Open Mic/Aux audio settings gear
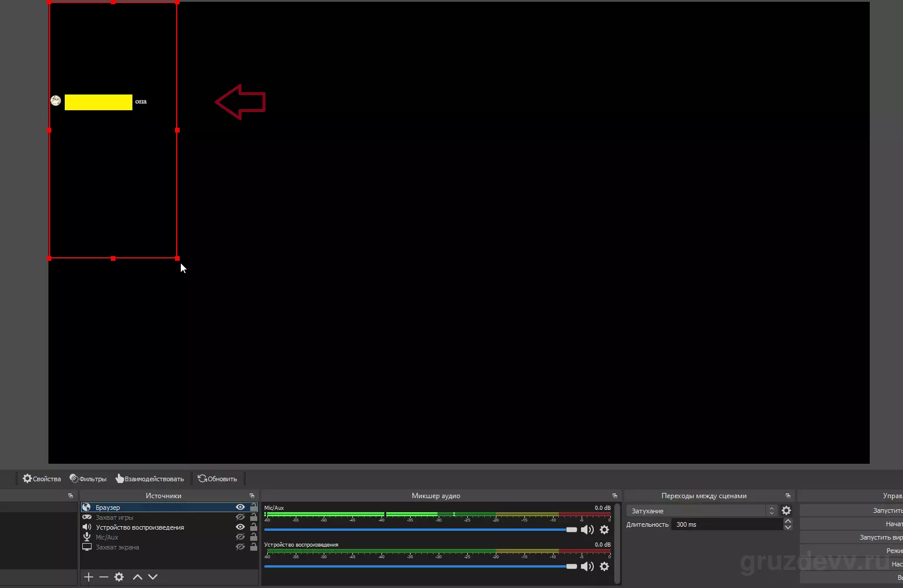This screenshot has width=903, height=588. pos(604,530)
